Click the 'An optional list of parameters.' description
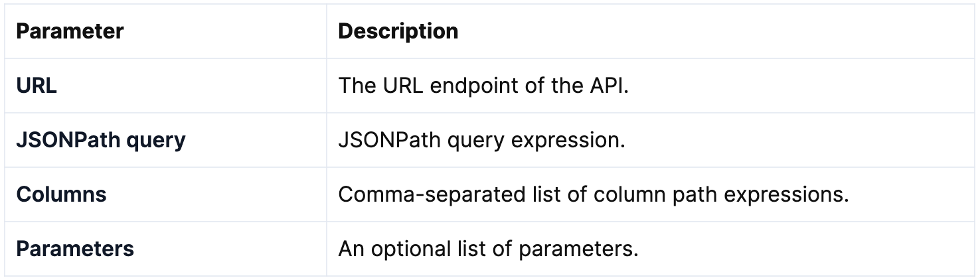 point(488,249)
